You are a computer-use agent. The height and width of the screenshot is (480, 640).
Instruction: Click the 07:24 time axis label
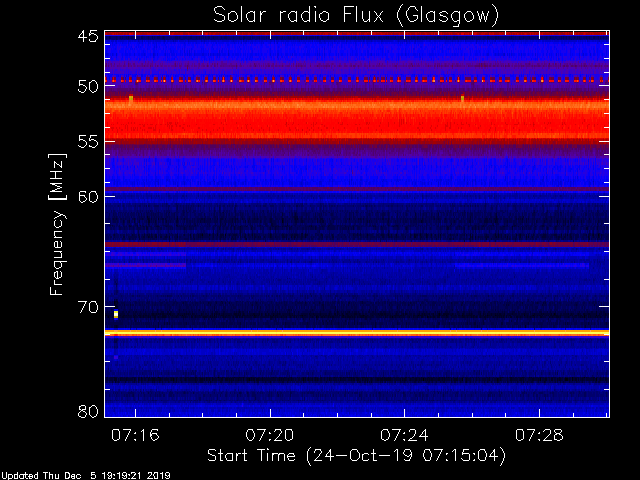click(x=404, y=436)
